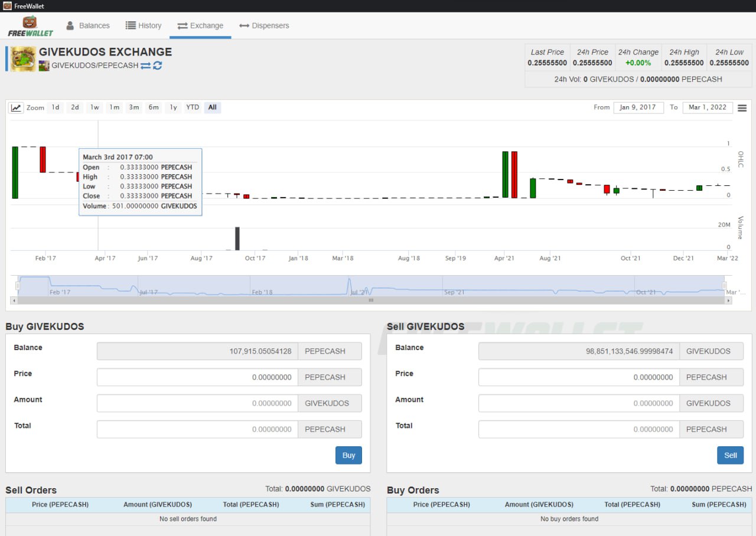Grab the navigator left range handle
This screenshot has height=536, width=756.
(x=18, y=286)
